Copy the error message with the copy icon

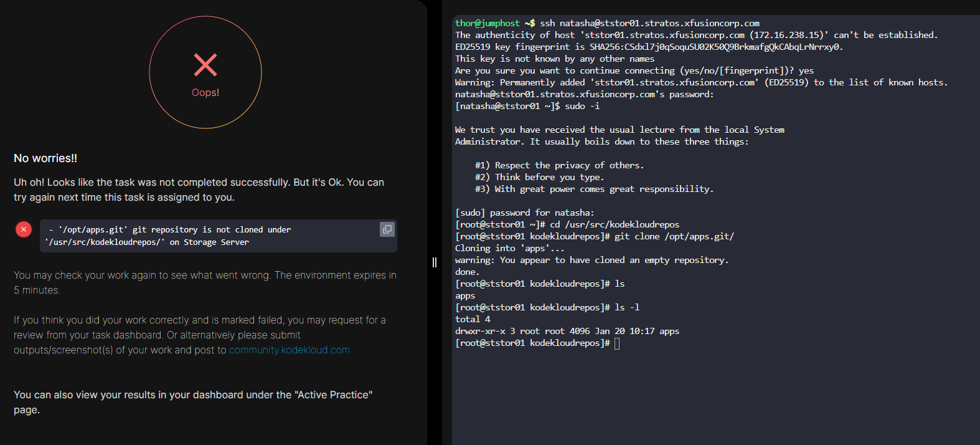[387, 229]
